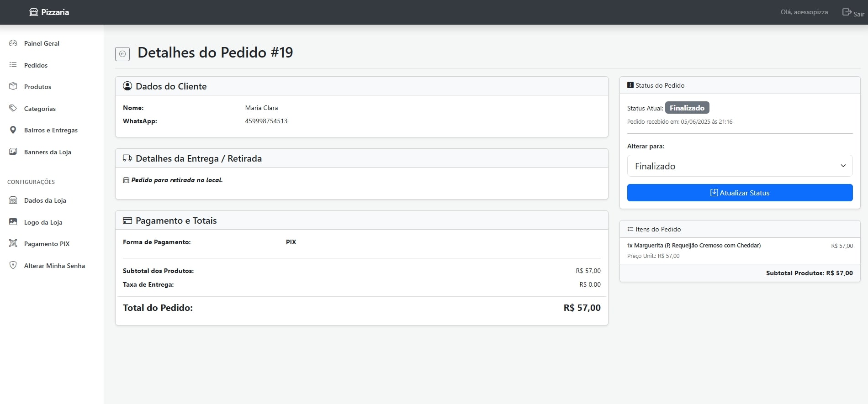The height and width of the screenshot is (404, 868).
Task: Open Alterar Minha Senha menu item
Action: 54,266
